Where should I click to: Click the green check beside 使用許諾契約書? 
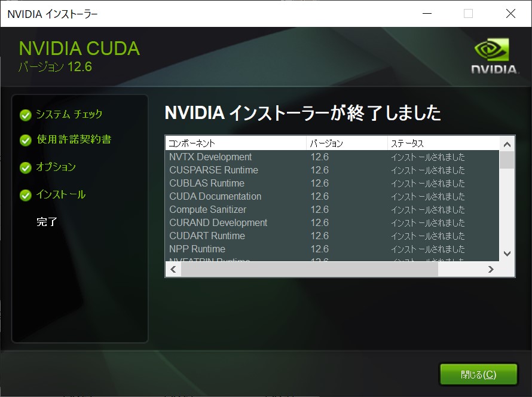pos(26,140)
